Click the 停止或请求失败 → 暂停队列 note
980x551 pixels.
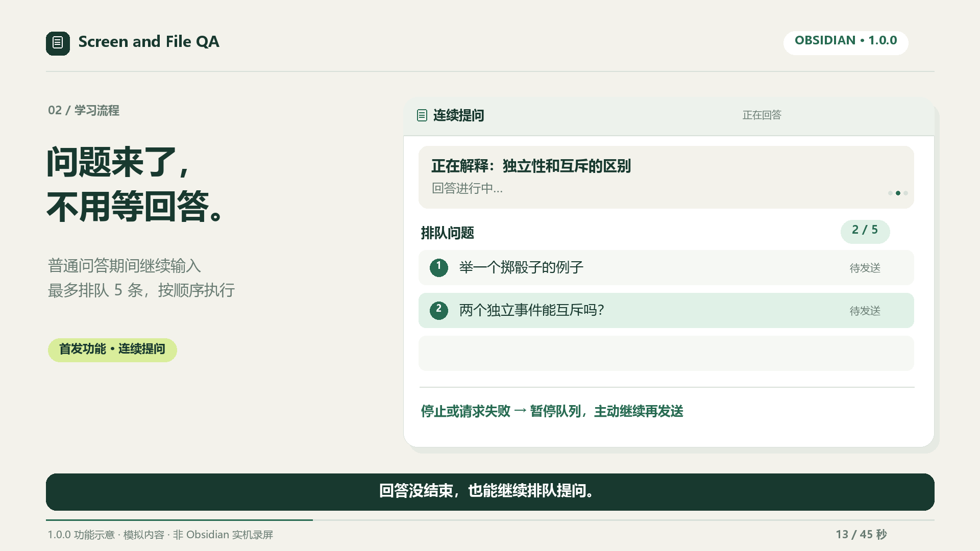(x=552, y=411)
